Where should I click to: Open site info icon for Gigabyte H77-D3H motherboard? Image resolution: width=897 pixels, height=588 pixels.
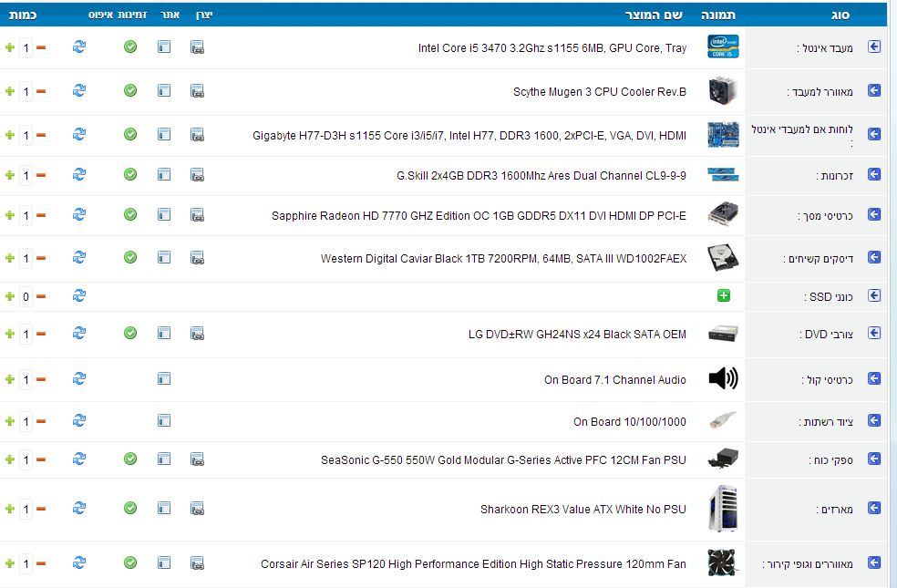tap(164, 135)
